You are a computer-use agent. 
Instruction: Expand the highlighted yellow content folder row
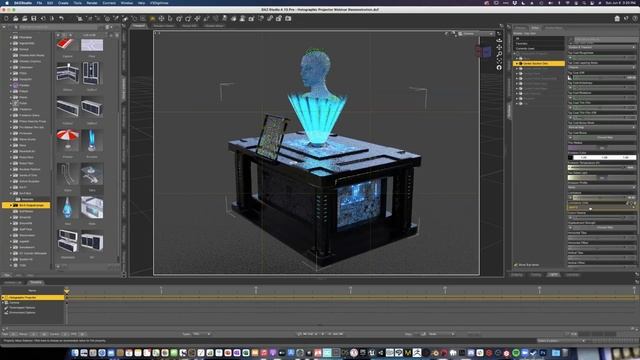[11, 205]
